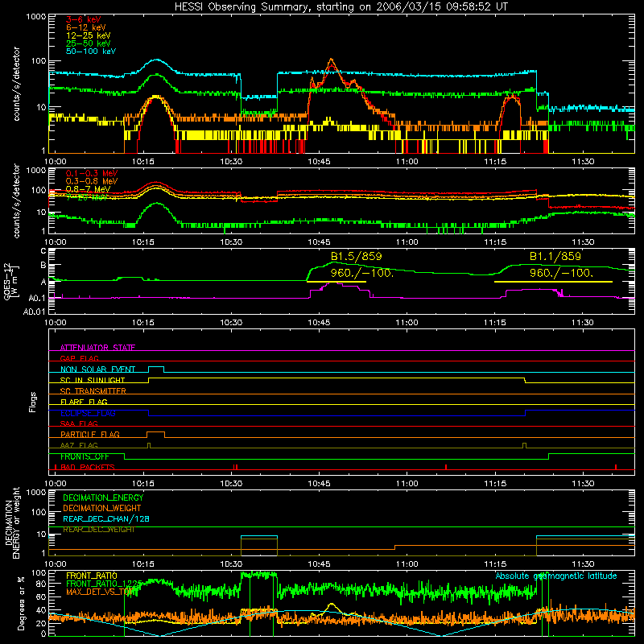The width and height of the screenshot is (644, 644).
Task: Click the A0.01 tick label on GOES axis
Action: [x=35, y=312]
